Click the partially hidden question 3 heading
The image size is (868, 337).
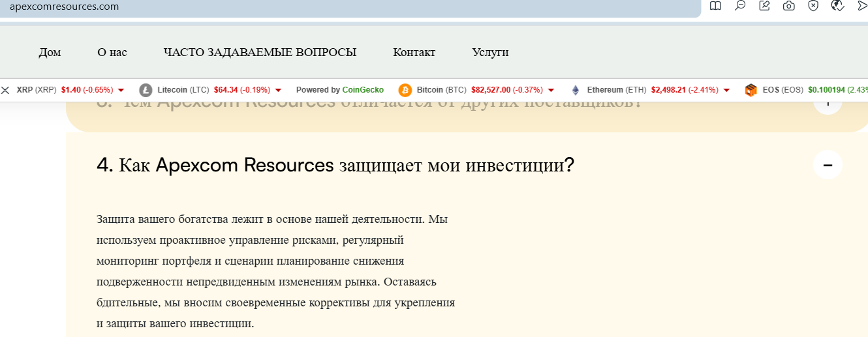pos(369,104)
